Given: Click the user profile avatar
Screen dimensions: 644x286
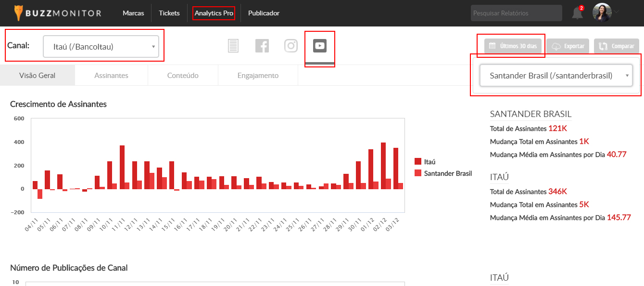Looking at the screenshot, I should [602, 13].
